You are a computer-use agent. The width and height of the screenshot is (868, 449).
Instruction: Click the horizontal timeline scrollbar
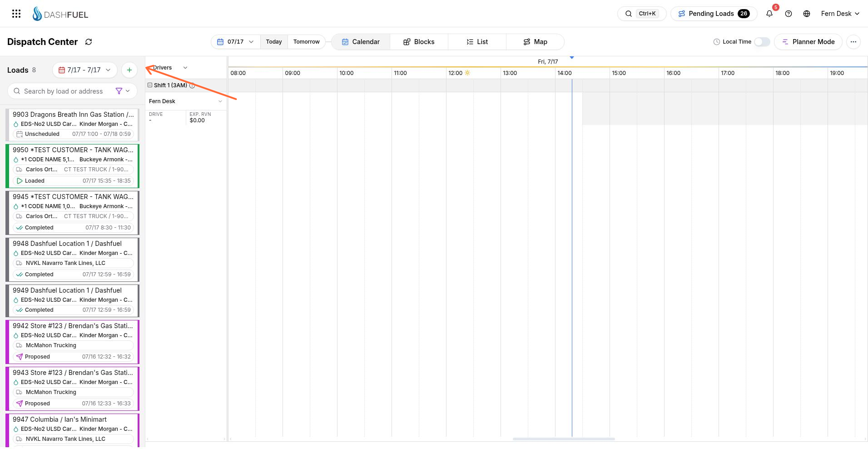(x=564, y=439)
